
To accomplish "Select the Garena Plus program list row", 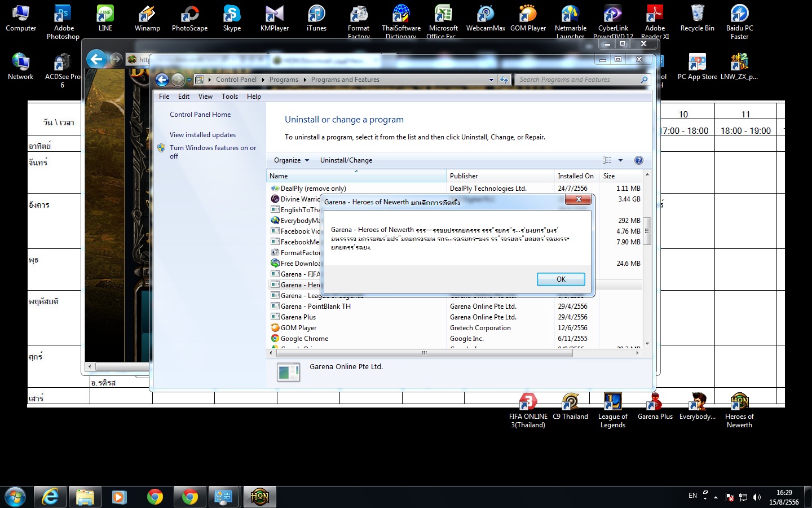I will coord(454,317).
